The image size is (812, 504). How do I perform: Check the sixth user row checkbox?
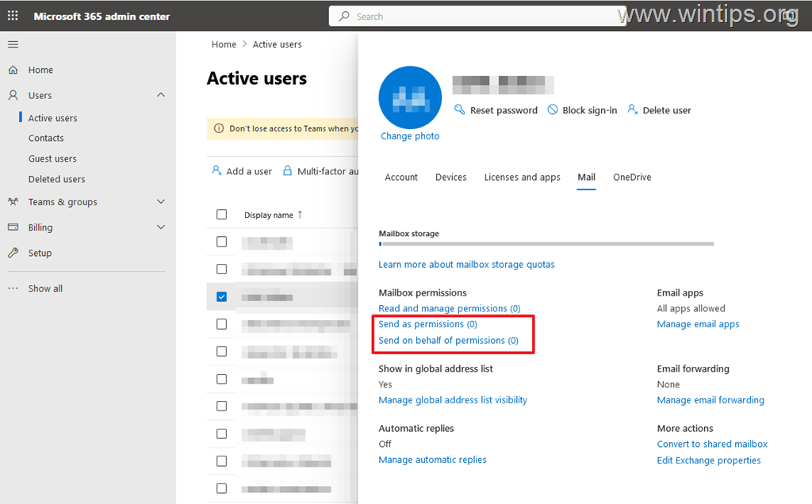point(222,379)
